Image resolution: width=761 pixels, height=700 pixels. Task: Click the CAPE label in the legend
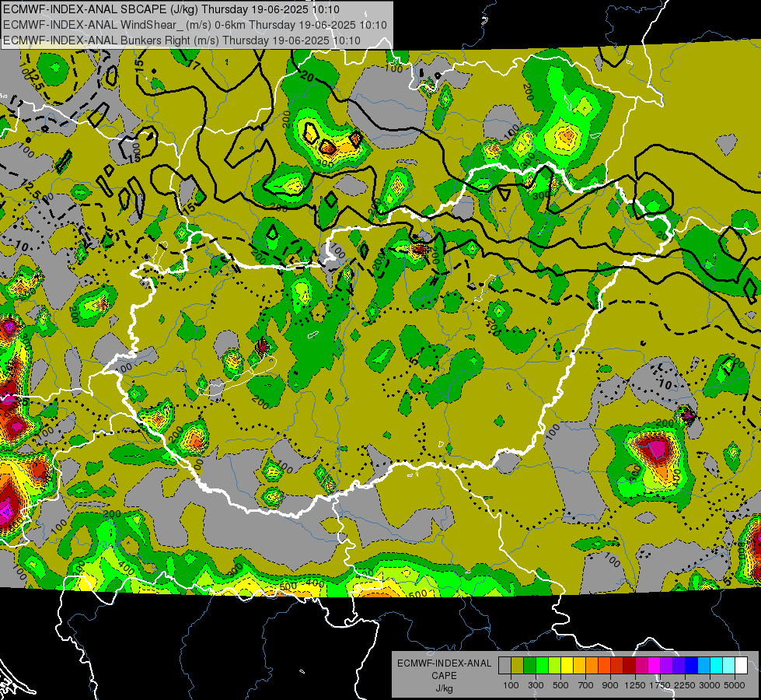click(x=444, y=676)
